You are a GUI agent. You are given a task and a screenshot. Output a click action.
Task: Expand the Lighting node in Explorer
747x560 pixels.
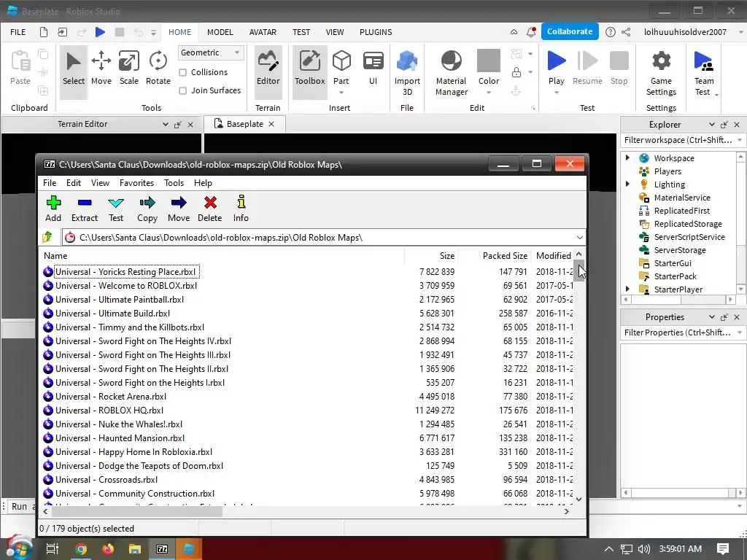tap(627, 184)
